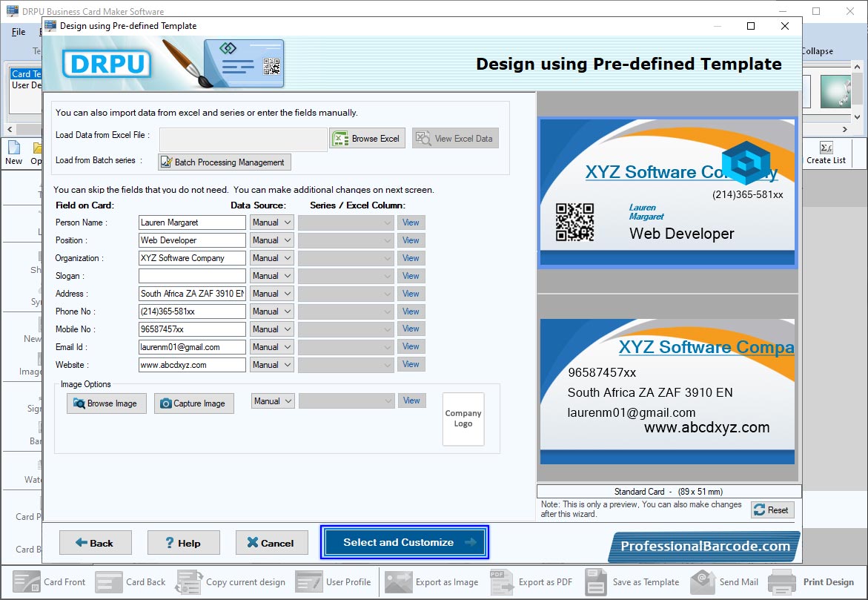
Task: Open Organization data source dropdown
Action: tap(272, 257)
